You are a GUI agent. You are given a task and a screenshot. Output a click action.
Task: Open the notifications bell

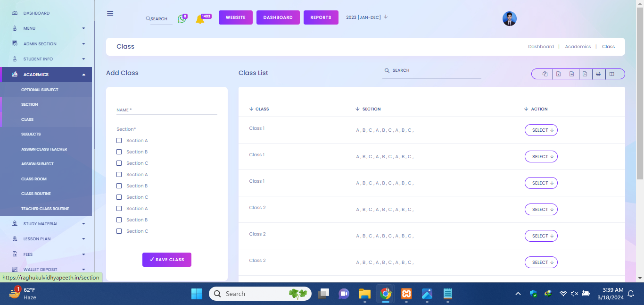(x=200, y=19)
